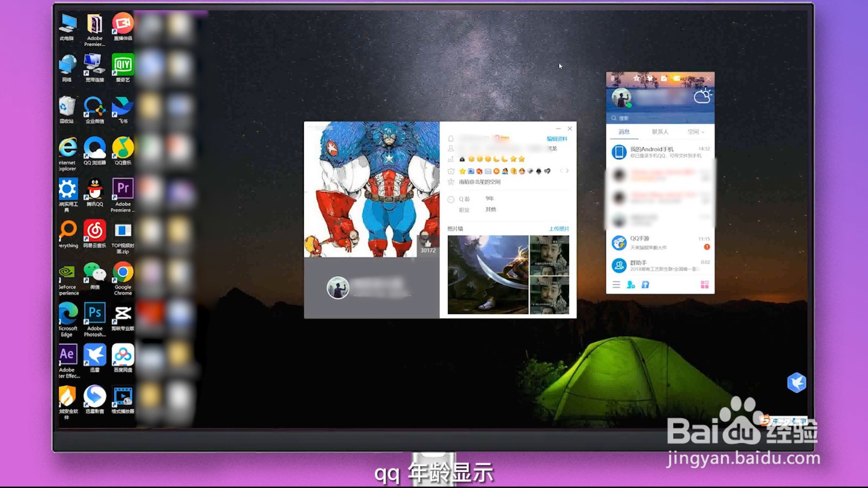The image size is (868, 488).
Task: Click the round avatar on the profile card
Action: pyautogui.click(x=337, y=287)
